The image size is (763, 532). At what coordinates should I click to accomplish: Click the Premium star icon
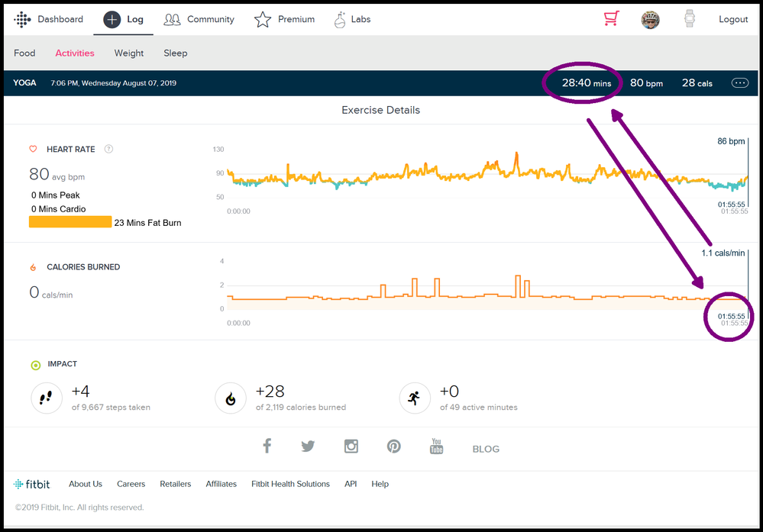[263, 19]
